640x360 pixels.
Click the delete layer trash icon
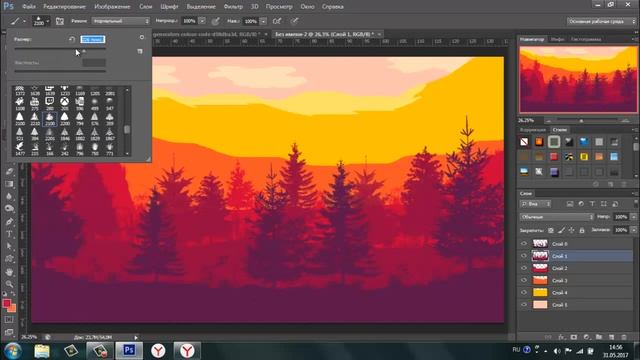(x=624, y=337)
